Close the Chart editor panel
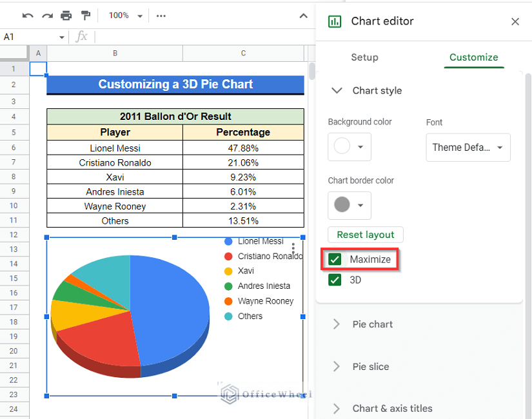Image resolution: width=532 pixels, height=419 pixels. pyautogui.click(x=515, y=22)
